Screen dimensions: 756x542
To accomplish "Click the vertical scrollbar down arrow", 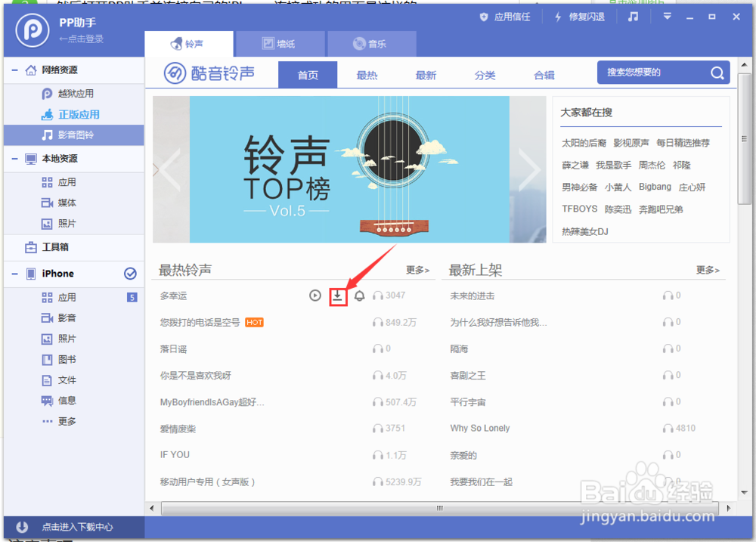I will pos(744,493).
